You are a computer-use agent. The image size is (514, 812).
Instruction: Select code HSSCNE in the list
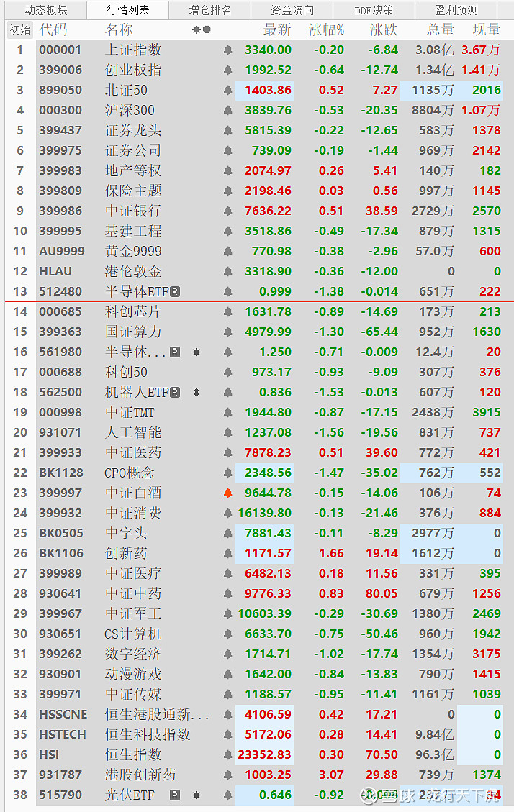(63, 715)
